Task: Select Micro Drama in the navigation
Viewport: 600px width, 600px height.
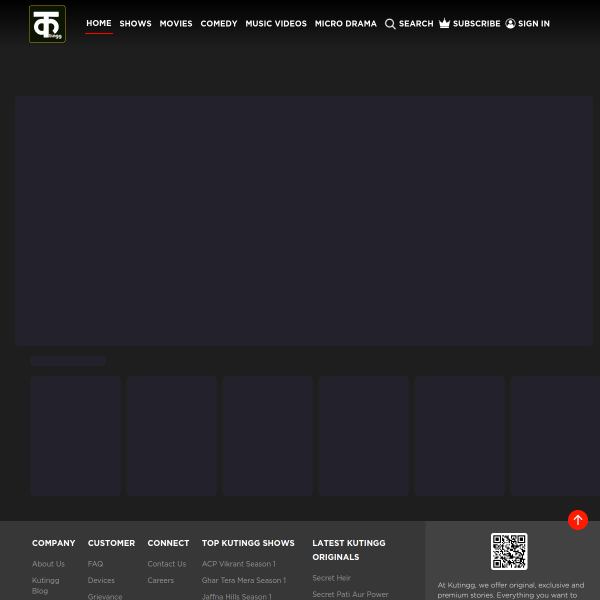Action: (x=345, y=24)
